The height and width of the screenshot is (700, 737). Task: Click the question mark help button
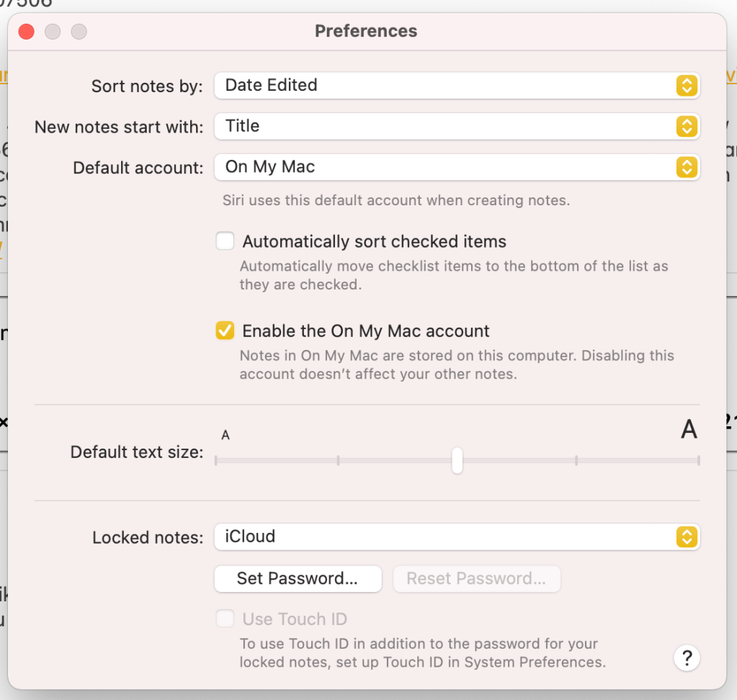click(x=687, y=658)
